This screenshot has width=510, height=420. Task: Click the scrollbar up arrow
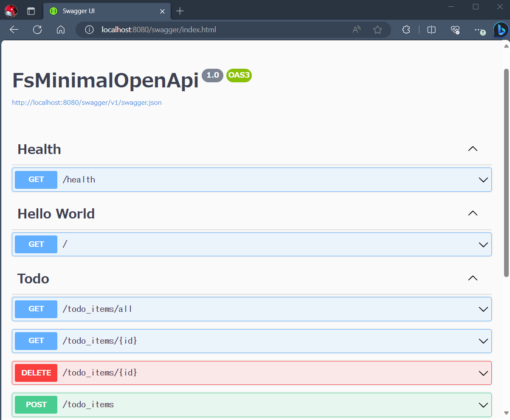point(506,45)
